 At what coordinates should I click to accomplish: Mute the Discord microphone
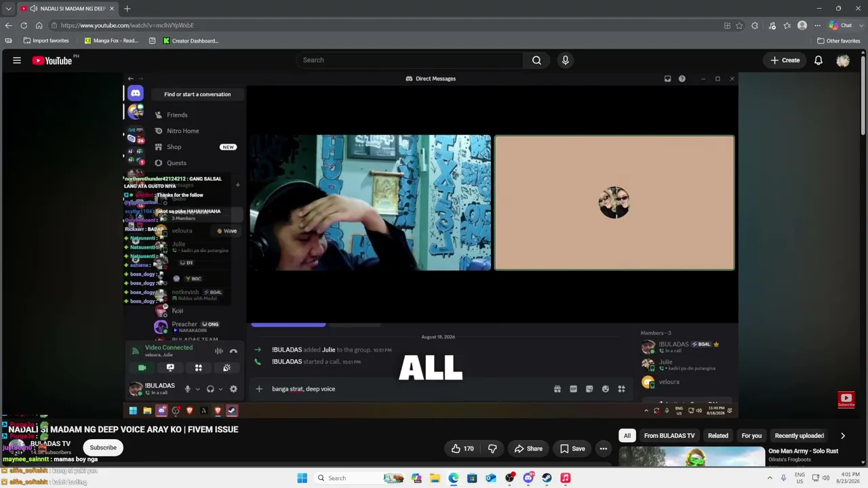187,389
